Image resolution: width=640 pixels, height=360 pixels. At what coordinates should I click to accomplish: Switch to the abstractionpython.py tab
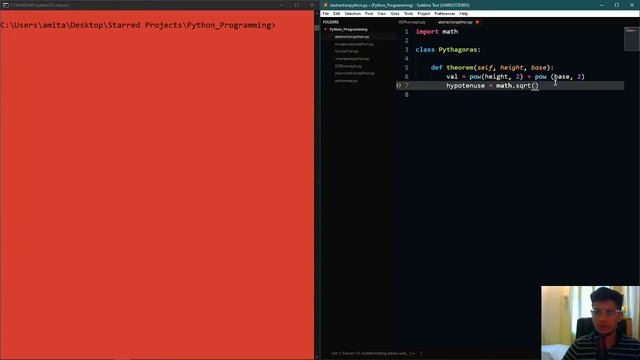coord(455,22)
